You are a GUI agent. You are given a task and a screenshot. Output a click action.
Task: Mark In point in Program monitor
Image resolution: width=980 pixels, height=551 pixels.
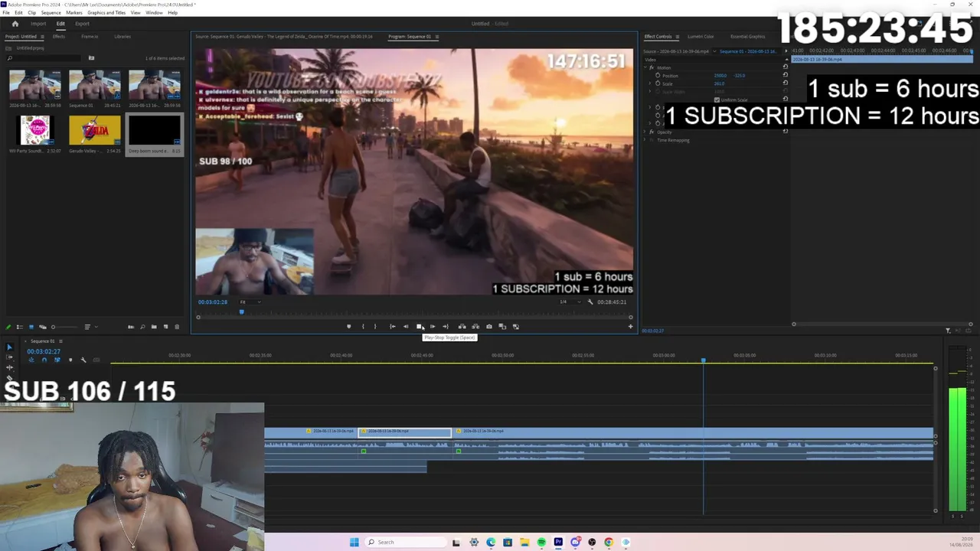(363, 327)
